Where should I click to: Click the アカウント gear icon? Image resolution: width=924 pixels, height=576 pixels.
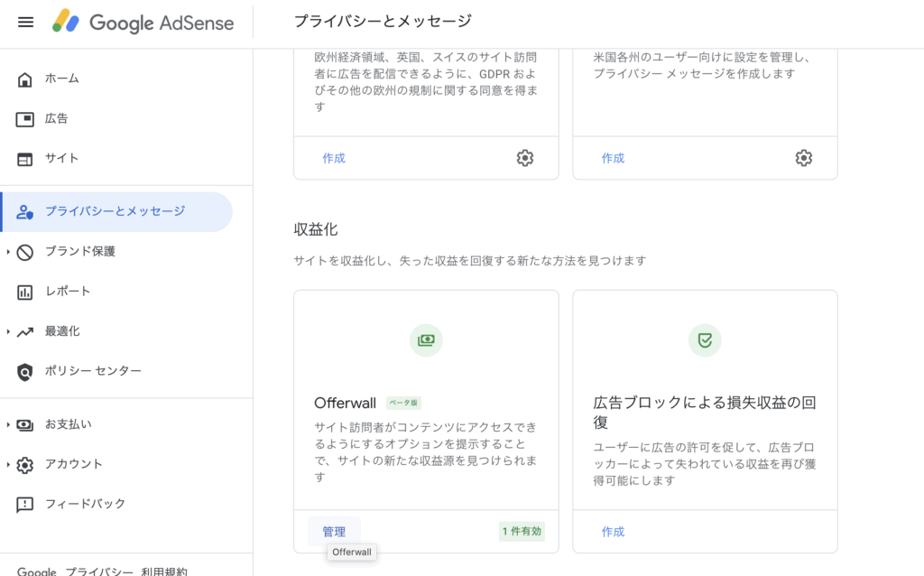tap(24, 465)
